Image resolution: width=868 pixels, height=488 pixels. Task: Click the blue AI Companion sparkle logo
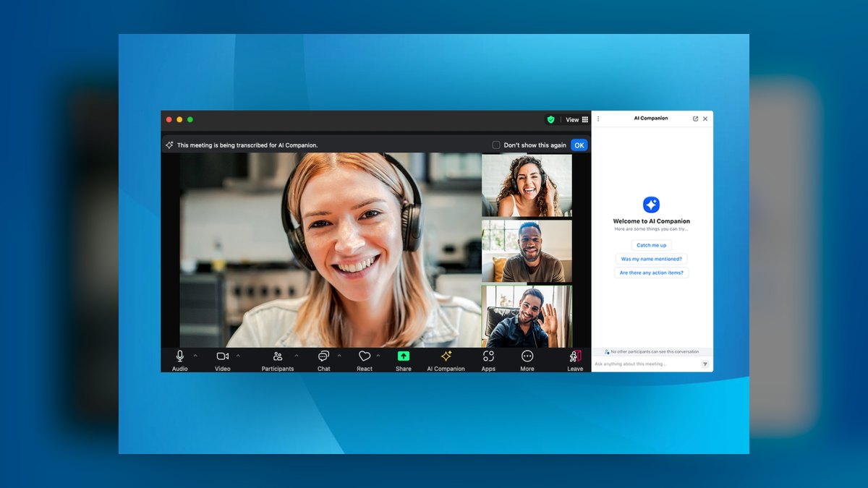coord(652,205)
